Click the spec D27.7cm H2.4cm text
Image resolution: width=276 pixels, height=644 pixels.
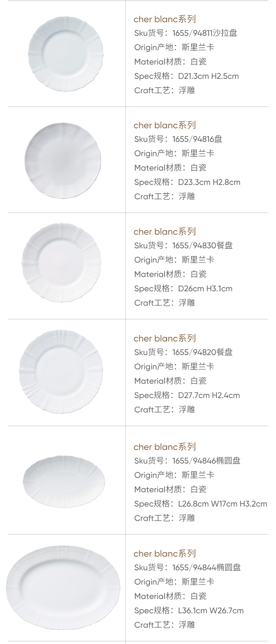187,395
